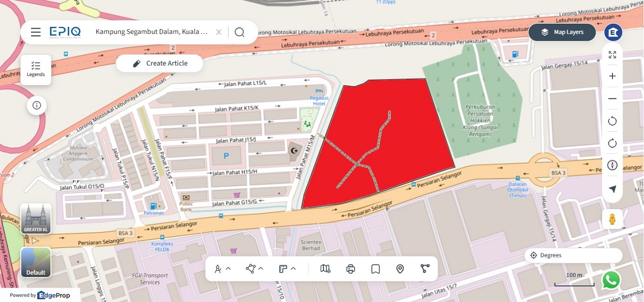
Task: Activate the street view pegman
Action: 612,219
